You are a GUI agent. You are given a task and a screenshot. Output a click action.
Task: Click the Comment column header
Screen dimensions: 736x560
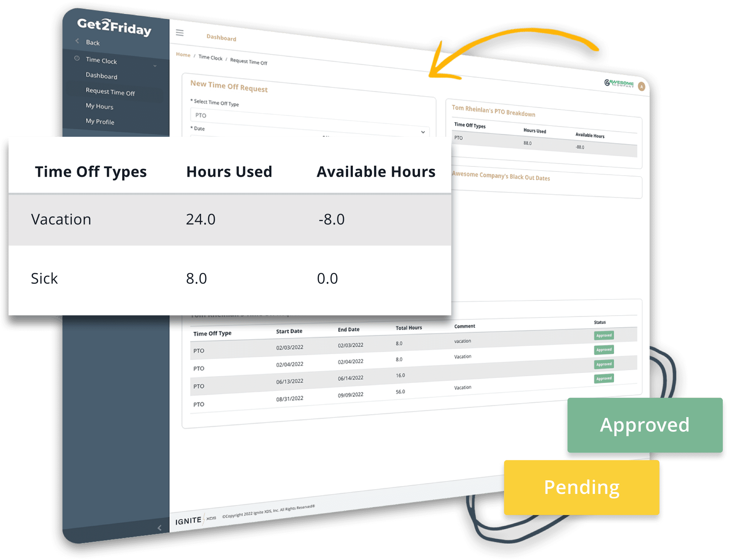(x=465, y=326)
